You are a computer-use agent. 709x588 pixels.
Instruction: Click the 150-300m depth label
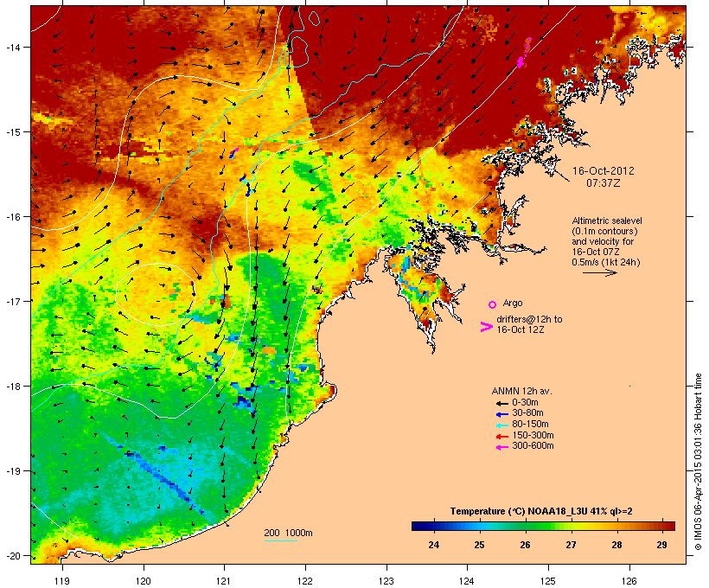point(533,435)
